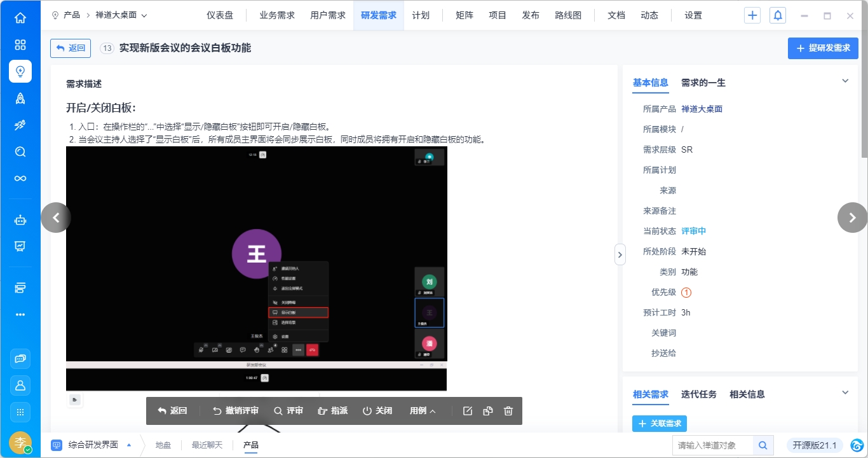Click the edit pencil icon in action bar
The height and width of the screenshot is (458, 868).
point(468,411)
